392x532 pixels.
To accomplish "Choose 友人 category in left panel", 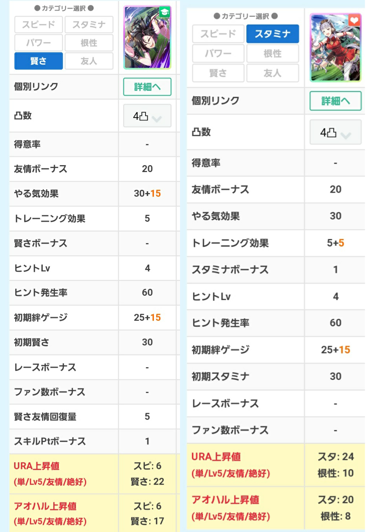I will pyautogui.click(x=89, y=61).
